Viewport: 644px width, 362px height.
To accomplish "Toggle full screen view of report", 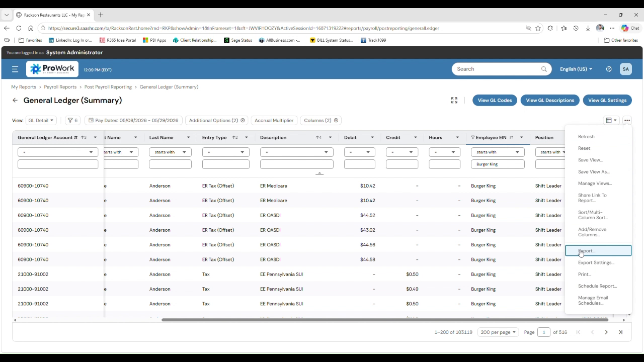I will pyautogui.click(x=454, y=100).
